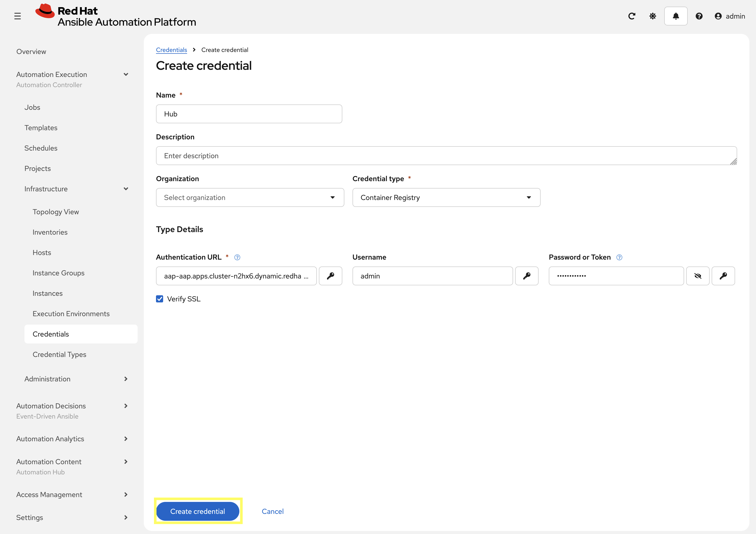Click the key icon beside Authentication URL
Screen dimensions: 756x534
point(331,276)
